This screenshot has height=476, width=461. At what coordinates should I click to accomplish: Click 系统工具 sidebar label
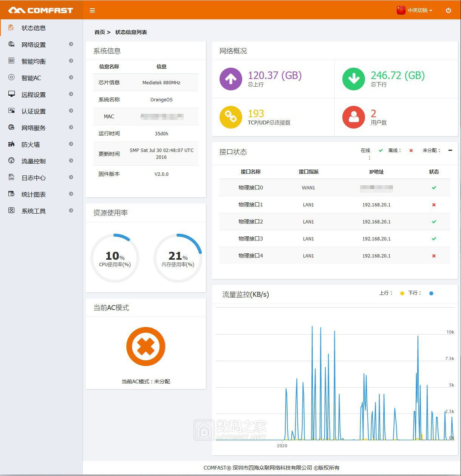(34, 211)
